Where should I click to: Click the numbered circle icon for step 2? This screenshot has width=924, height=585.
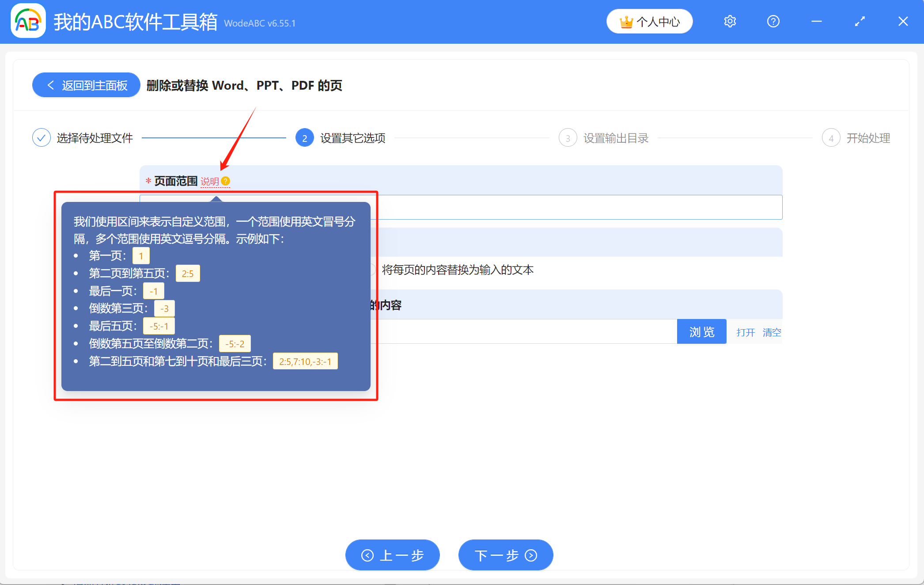[x=304, y=137]
